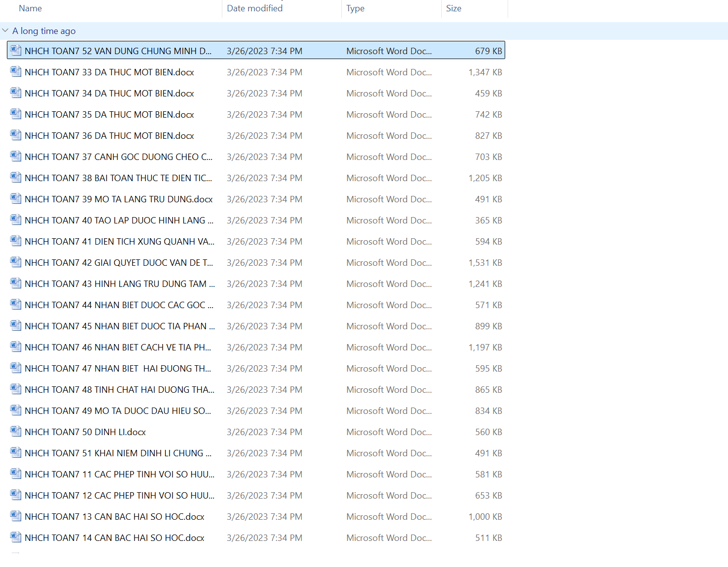The width and height of the screenshot is (728, 567).
Task: Click Word icon of NHCH TOAN7 39 file
Action: (x=16, y=198)
